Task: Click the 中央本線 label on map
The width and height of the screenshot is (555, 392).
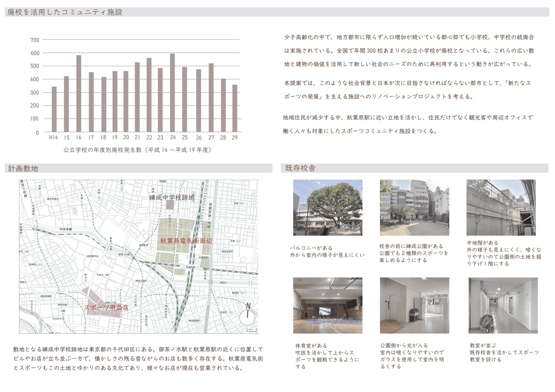Action: click(66, 229)
